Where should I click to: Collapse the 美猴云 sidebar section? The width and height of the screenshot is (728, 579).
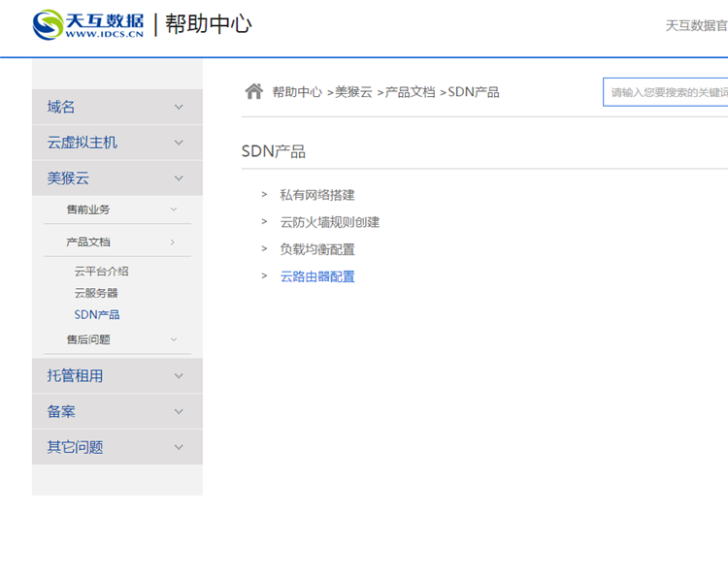tap(117, 178)
